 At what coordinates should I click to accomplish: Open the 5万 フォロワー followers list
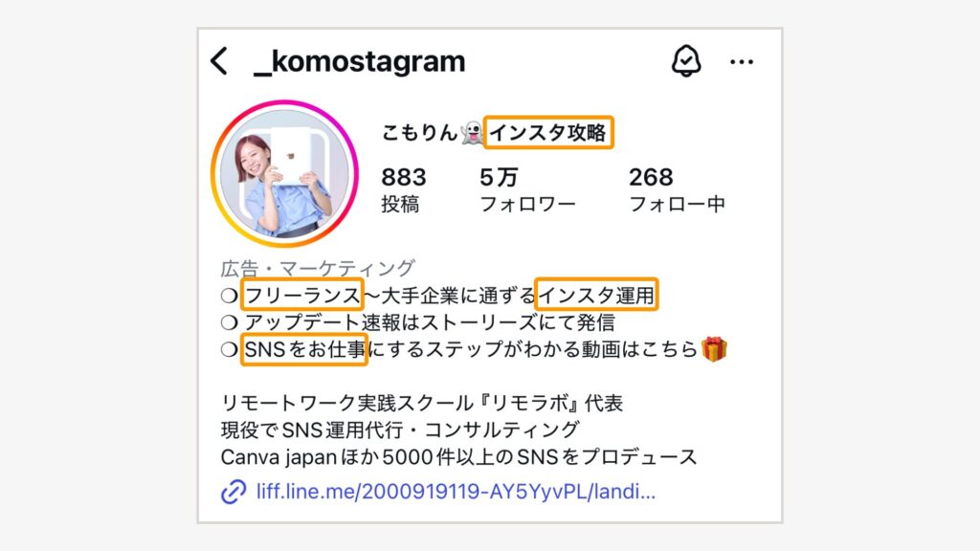(527, 190)
